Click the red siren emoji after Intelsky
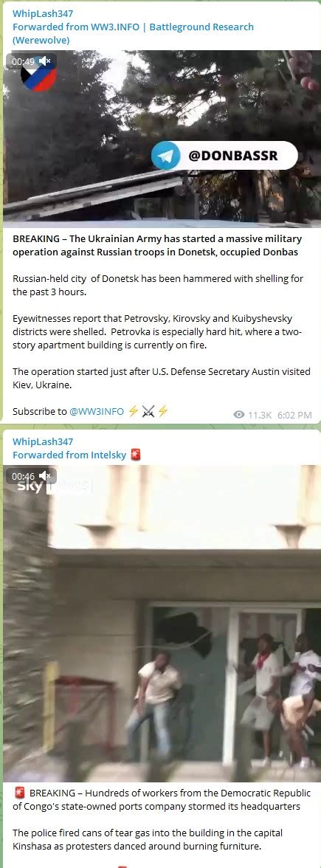This screenshot has height=868, width=321. tap(136, 455)
